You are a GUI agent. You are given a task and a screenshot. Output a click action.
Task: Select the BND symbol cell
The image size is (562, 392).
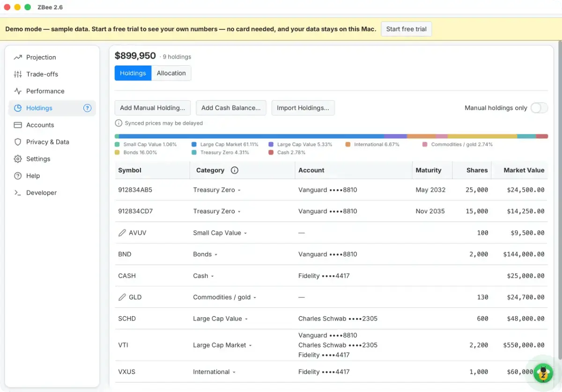point(125,254)
